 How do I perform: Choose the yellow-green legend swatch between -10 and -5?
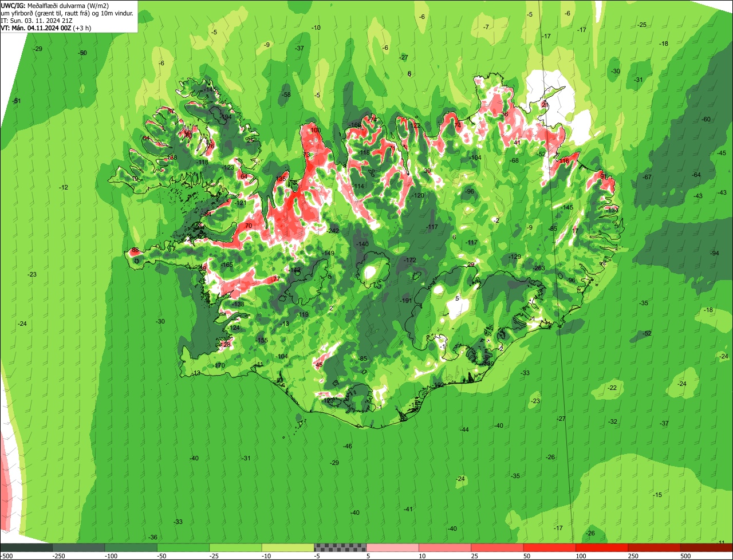288,547
